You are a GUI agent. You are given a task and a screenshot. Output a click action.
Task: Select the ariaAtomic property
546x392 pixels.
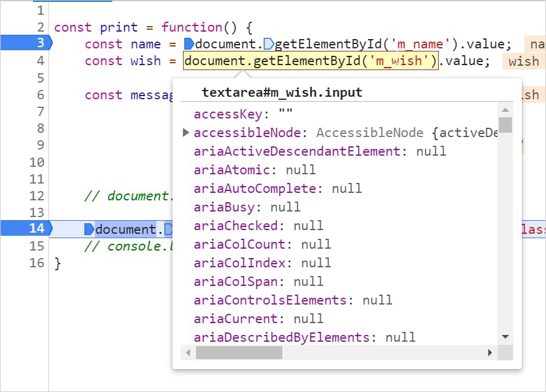point(254,170)
